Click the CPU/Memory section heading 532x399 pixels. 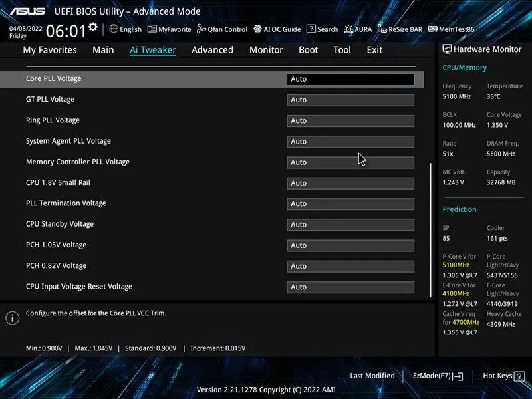[464, 68]
